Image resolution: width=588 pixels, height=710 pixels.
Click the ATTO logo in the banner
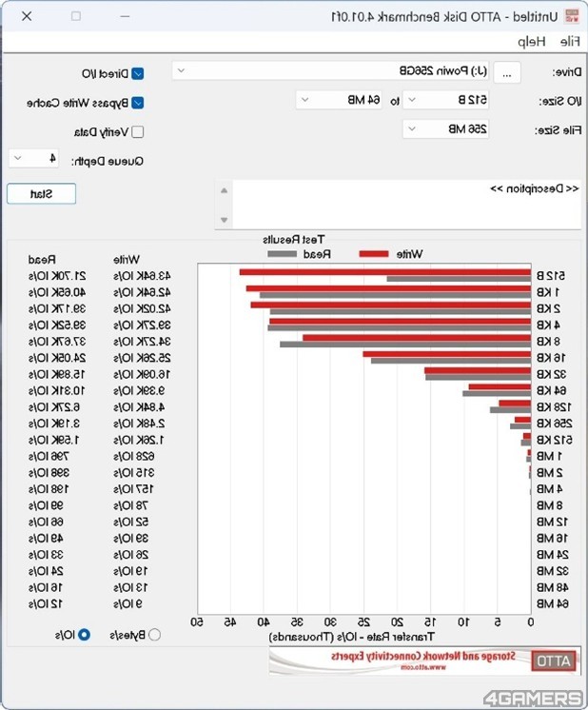pos(551,661)
